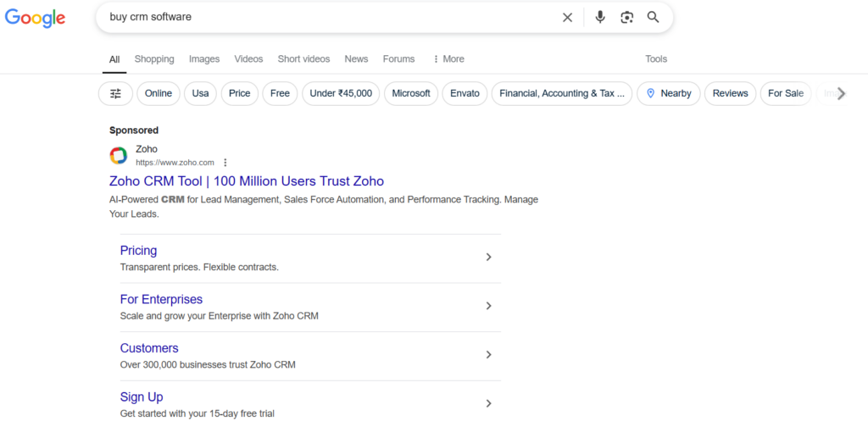Open the Images tab
The height and width of the screenshot is (427, 868).
pos(204,58)
